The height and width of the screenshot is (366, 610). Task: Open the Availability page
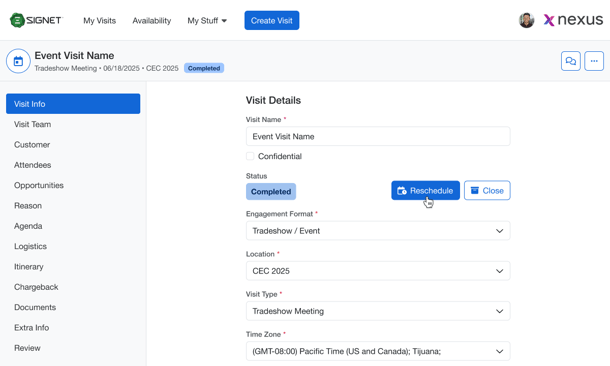(x=152, y=21)
